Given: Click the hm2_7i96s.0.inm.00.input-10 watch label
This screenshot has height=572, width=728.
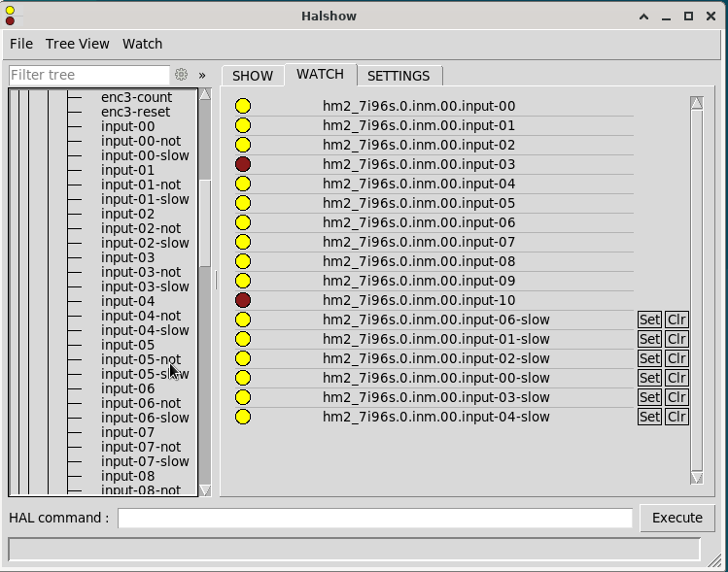Looking at the screenshot, I should (x=419, y=300).
